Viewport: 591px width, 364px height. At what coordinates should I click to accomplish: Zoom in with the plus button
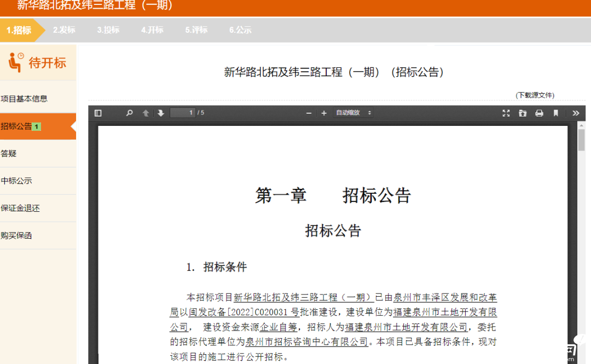[324, 113]
